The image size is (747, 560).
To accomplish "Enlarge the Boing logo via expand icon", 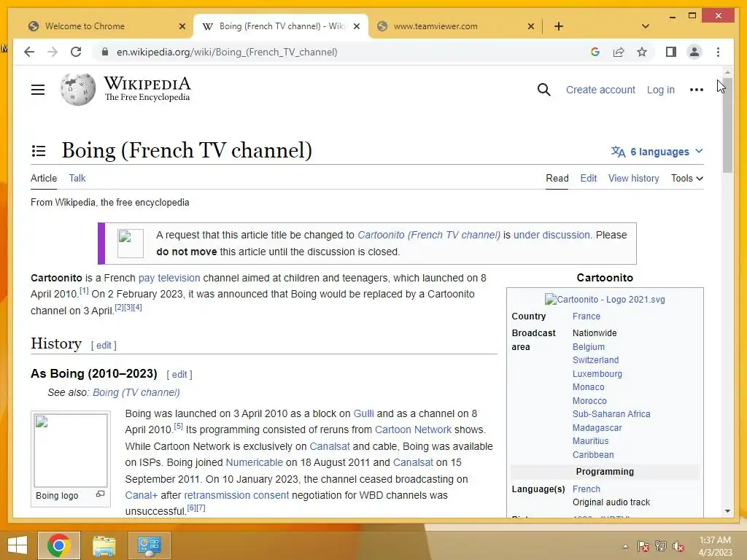I will [x=100, y=494].
